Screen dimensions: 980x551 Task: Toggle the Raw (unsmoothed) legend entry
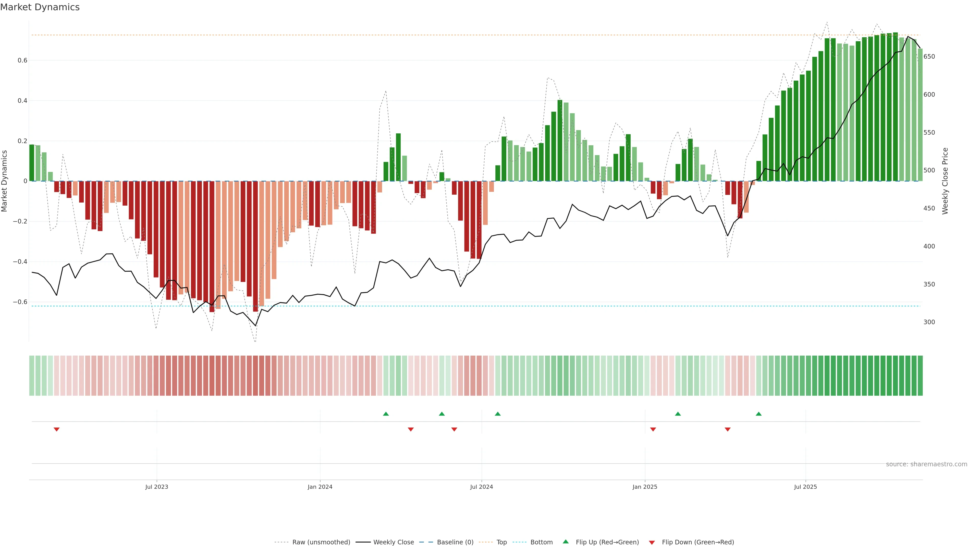coord(321,542)
